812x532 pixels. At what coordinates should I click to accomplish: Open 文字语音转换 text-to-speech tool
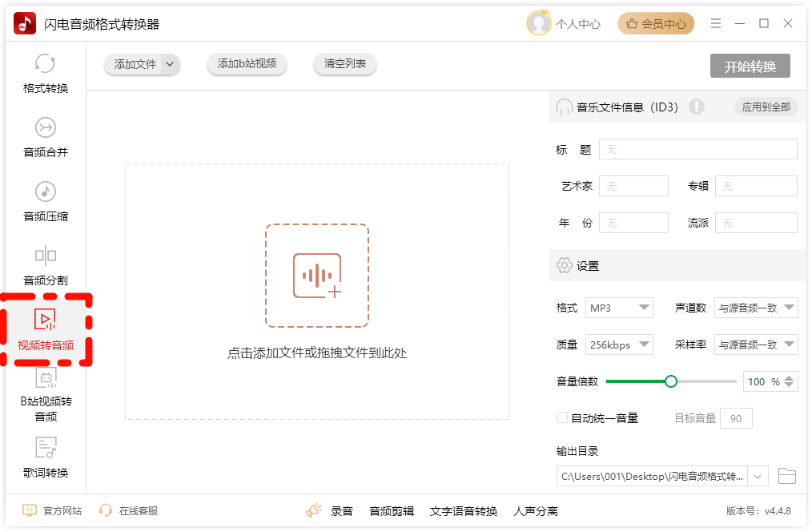coord(464,510)
